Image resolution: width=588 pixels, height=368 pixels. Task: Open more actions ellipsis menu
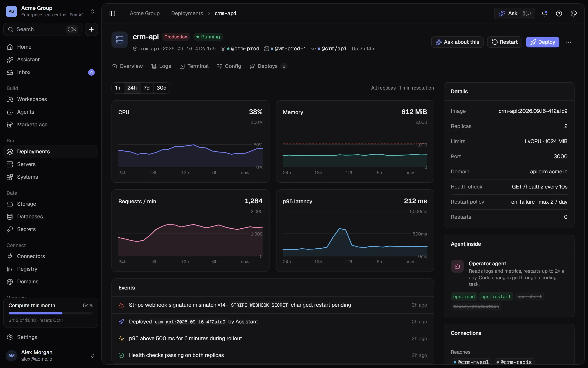pos(569,42)
